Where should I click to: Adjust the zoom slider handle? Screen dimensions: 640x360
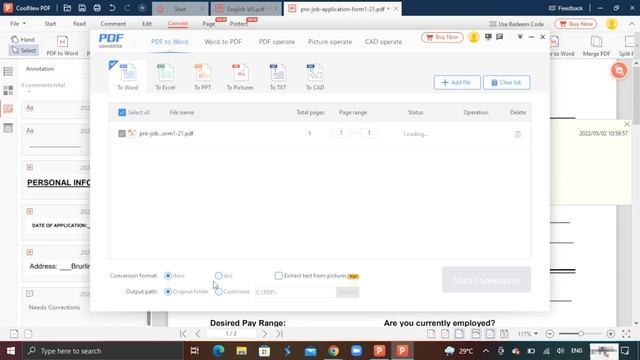[580, 334]
